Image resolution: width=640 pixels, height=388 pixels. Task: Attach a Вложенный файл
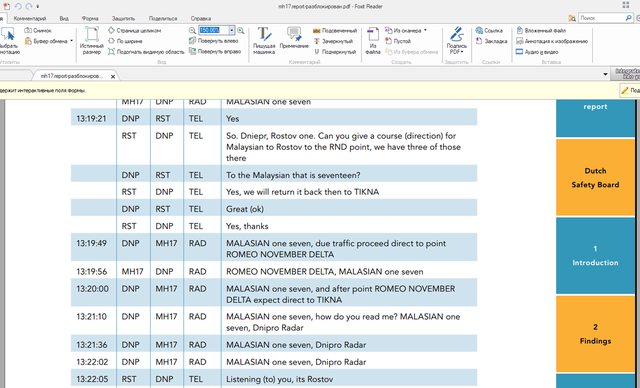click(541, 31)
